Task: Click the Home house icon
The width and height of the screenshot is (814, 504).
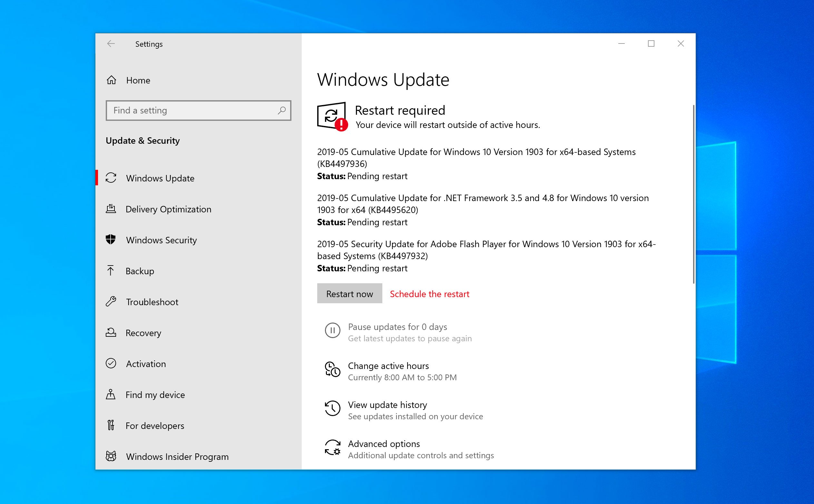Action: click(x=111, y=80)
